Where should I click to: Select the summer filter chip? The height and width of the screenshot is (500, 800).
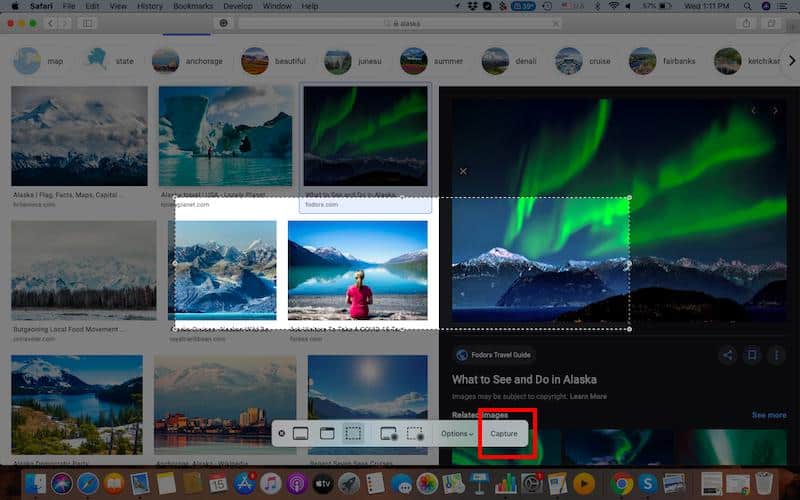[x=432, y=61]
